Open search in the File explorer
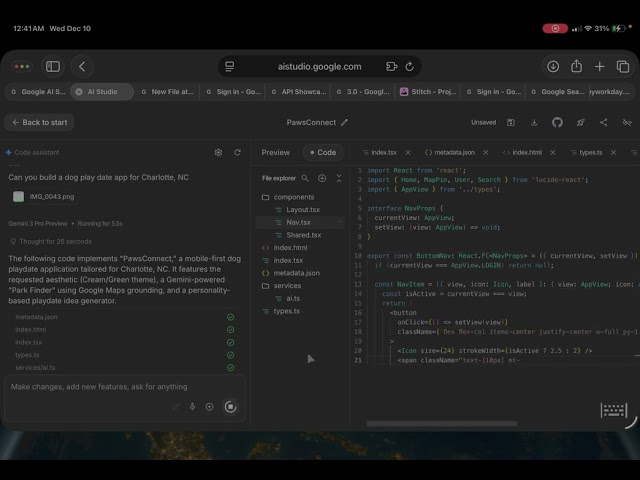The image size is (640, 480). pos(305,178)
